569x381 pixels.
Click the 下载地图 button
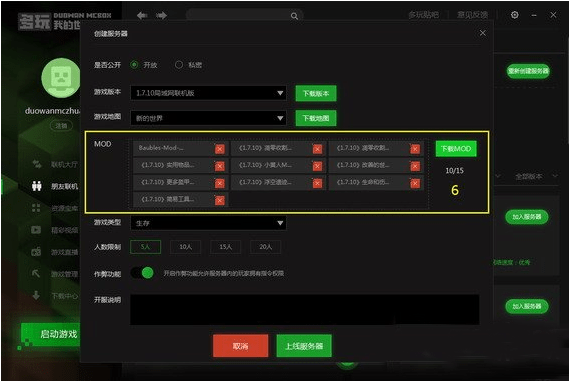316,118
